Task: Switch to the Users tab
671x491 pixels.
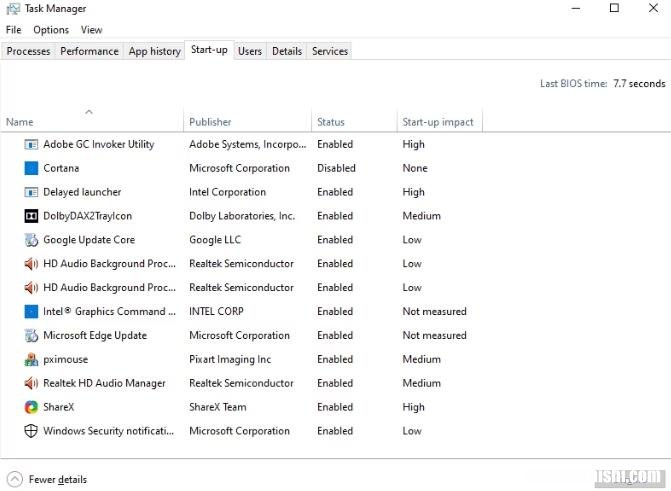Action: coord(250,51)
